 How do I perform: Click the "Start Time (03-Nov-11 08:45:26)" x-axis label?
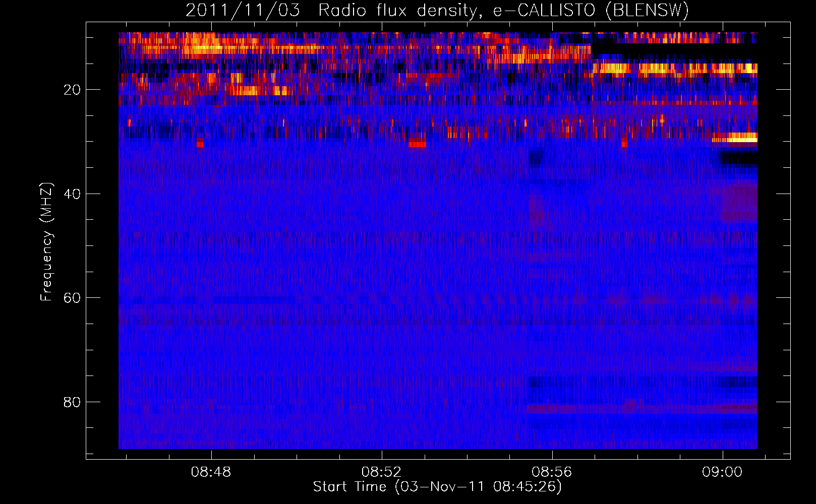pos(437,487)
